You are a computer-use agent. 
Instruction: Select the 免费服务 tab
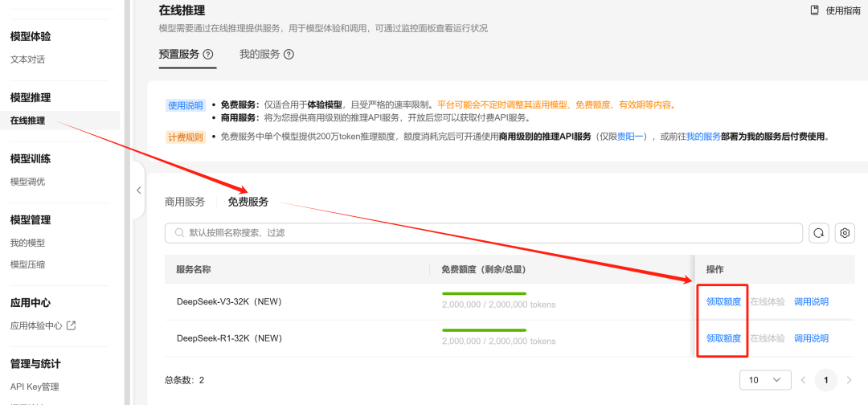(248, 202)
